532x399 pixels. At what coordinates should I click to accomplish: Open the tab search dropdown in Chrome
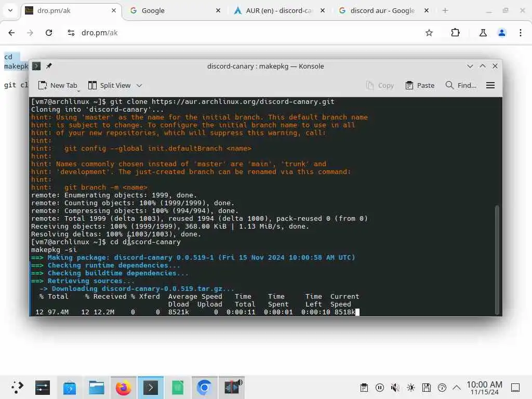pos(10,10)
